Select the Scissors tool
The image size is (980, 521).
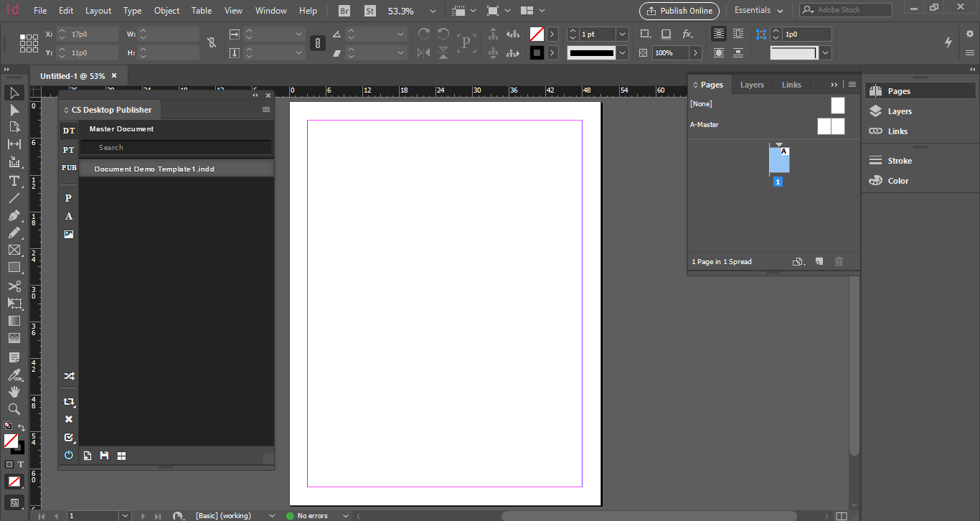[x=14, y=286]
